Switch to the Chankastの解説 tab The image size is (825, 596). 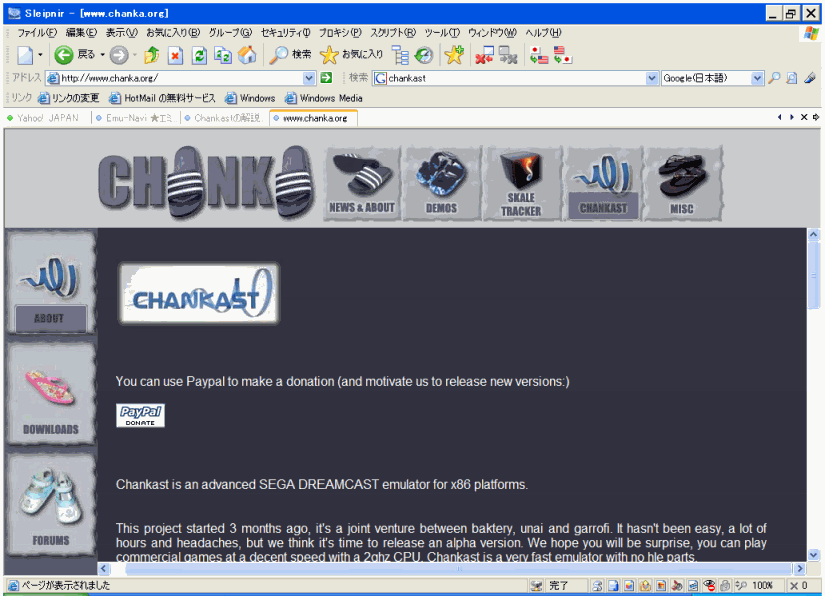tap(225, 118)
